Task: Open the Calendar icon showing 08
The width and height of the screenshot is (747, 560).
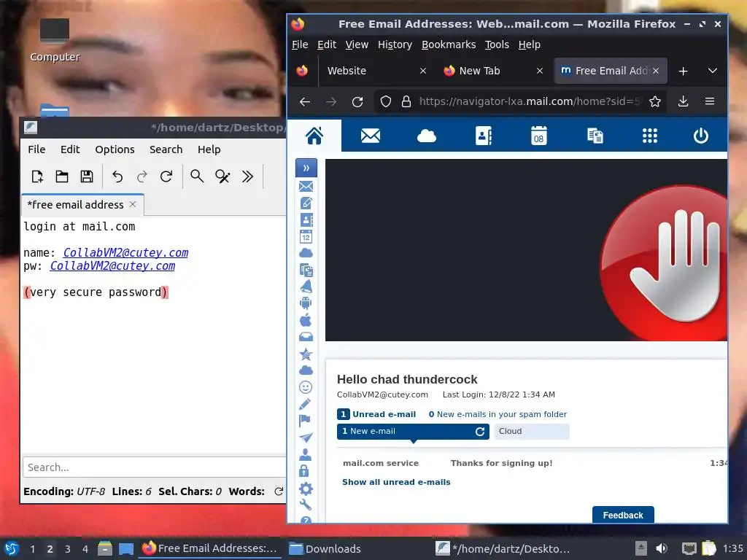Action: tap(539, 136)
